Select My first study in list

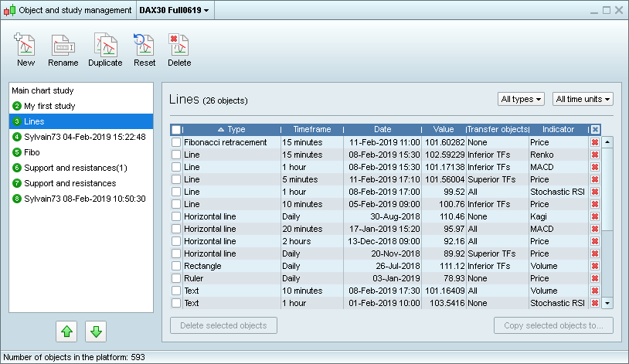click(x=49, y=106)
